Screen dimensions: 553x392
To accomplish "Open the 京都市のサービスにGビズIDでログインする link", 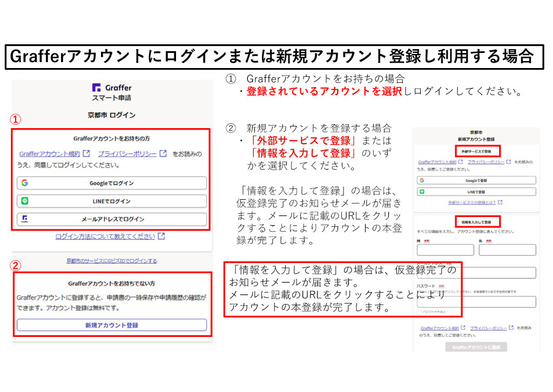I will (112, 261).
